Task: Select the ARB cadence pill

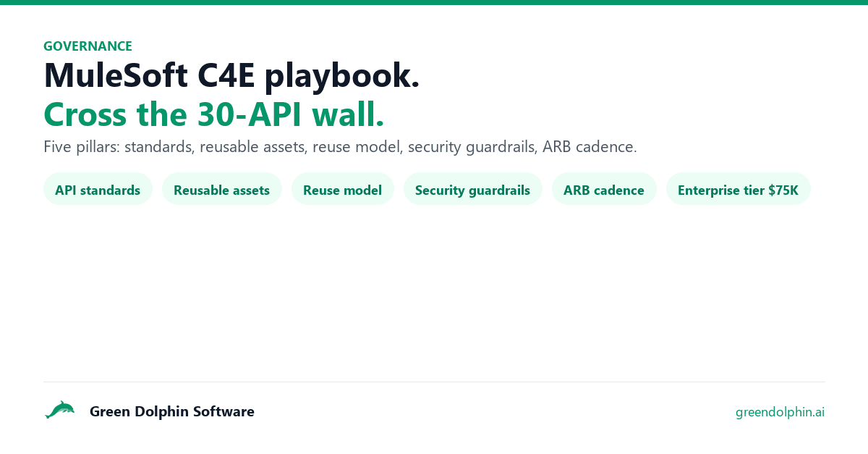Action: [x=604, y=190]
